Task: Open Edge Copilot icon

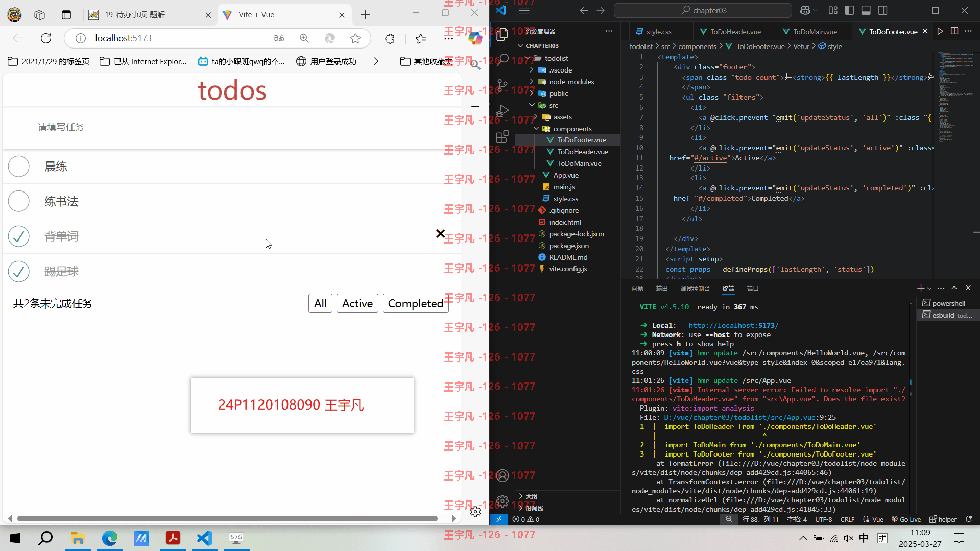Action: (x=475, y=38)
